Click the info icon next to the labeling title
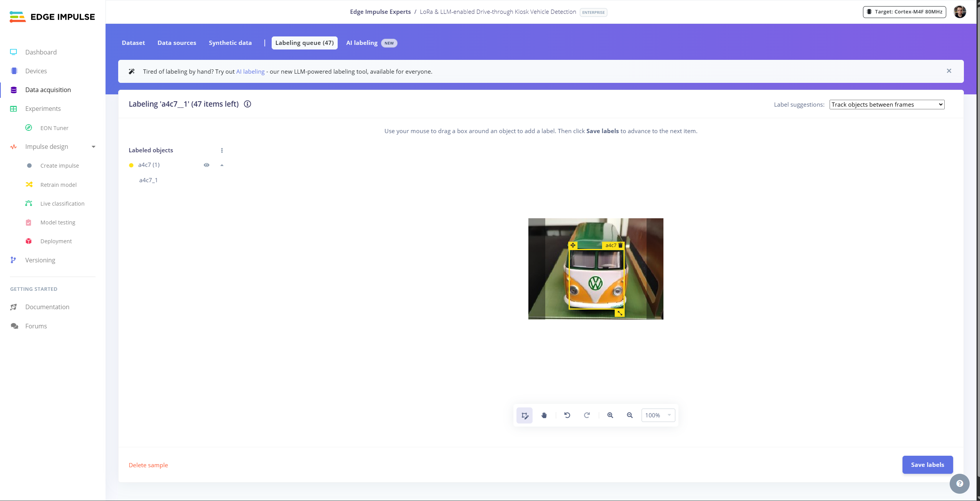Screen dimensions: 980x501 coord(247,104)
